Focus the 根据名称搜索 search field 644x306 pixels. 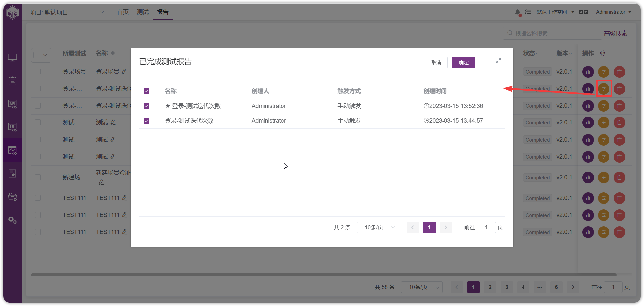coord(552,33)
